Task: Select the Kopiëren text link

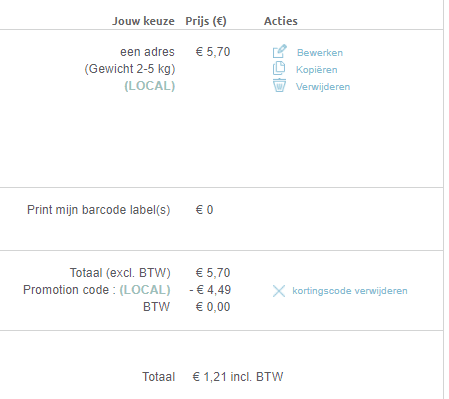Action: [x=317, y=70]
